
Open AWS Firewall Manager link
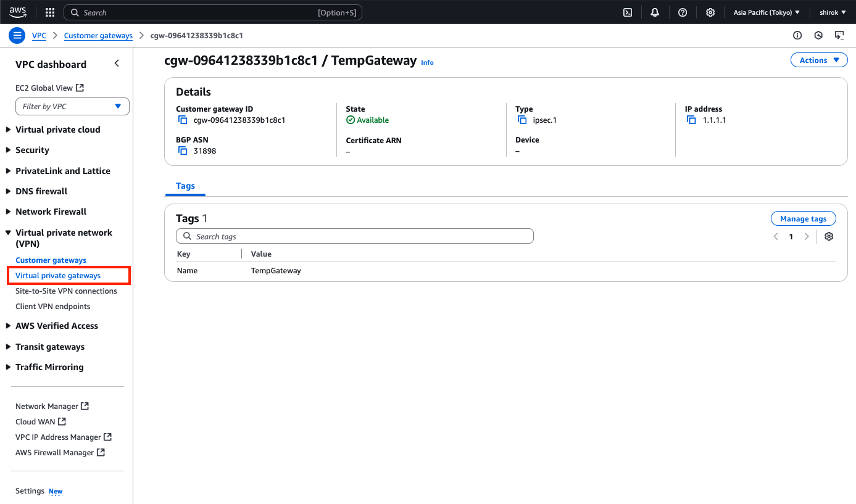click(60, 453)
